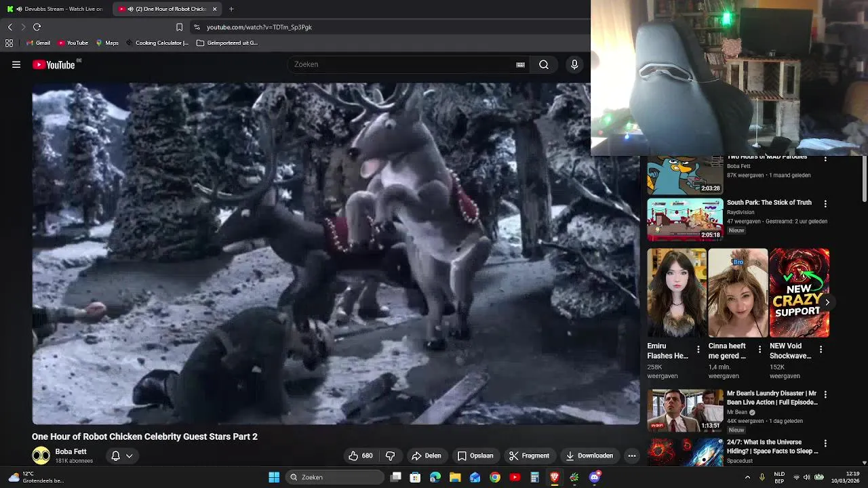Open the notification bell for Boba Fett
Image resolution: width=868 pixels, height=488 pixels.
click(x=115, y=455)
